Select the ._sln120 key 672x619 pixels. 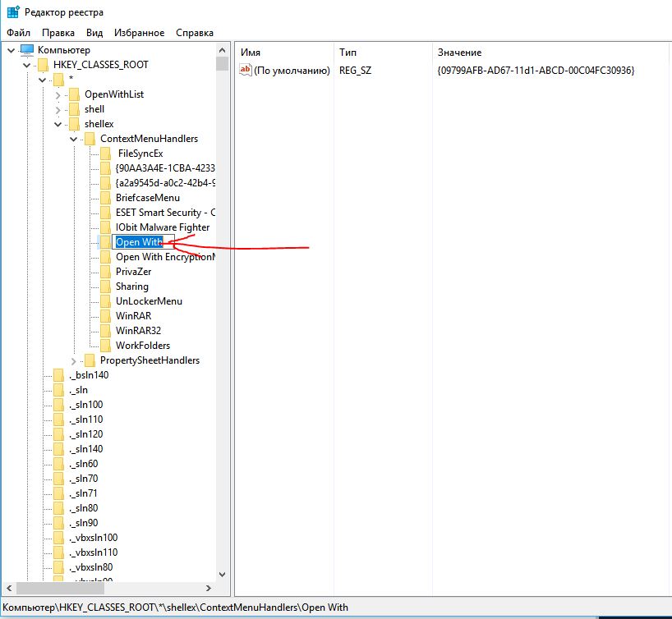[85, 434]
